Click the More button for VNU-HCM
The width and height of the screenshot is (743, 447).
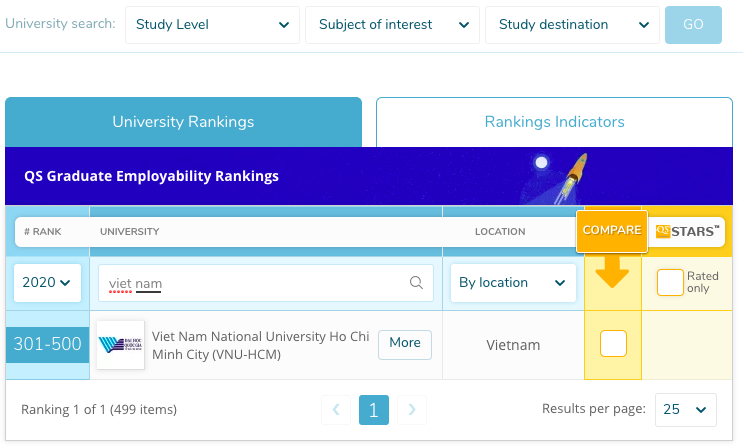point(405,345)
